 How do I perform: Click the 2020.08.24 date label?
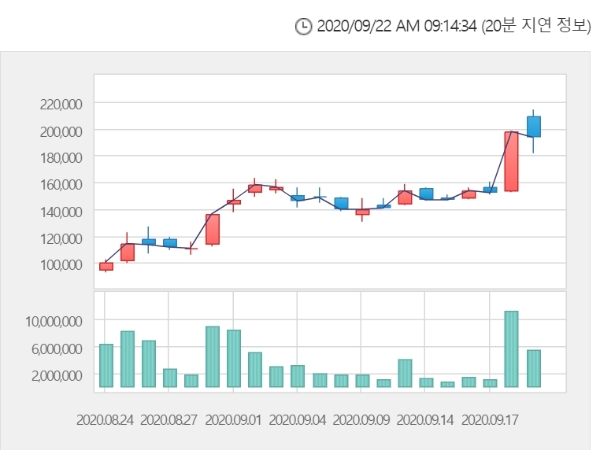[x=105, y=420]
